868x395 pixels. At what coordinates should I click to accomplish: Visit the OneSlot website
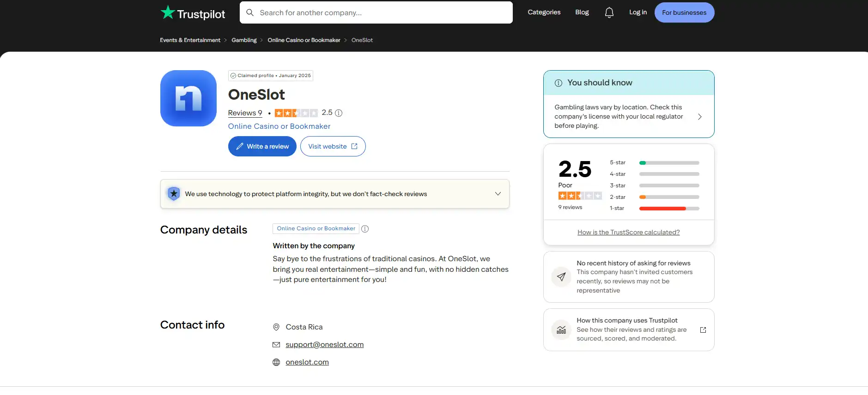click(x=333, y=146)
